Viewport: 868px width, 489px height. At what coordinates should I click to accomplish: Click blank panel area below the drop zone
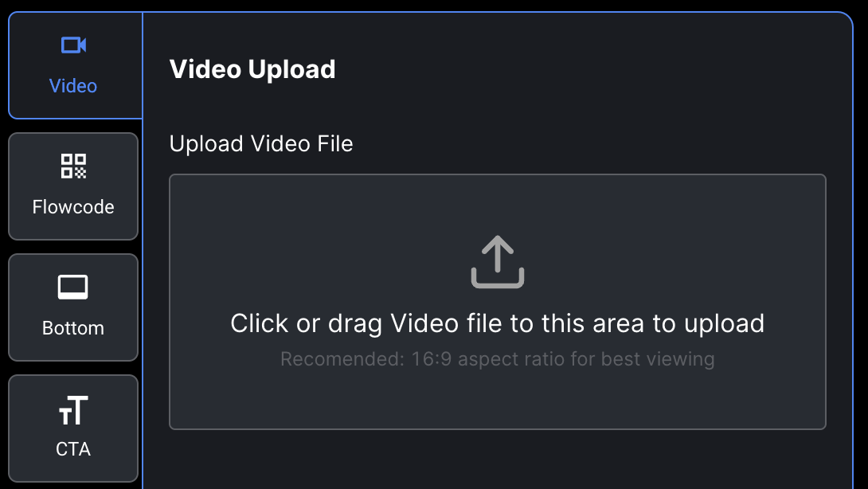(x=497, y=460)
